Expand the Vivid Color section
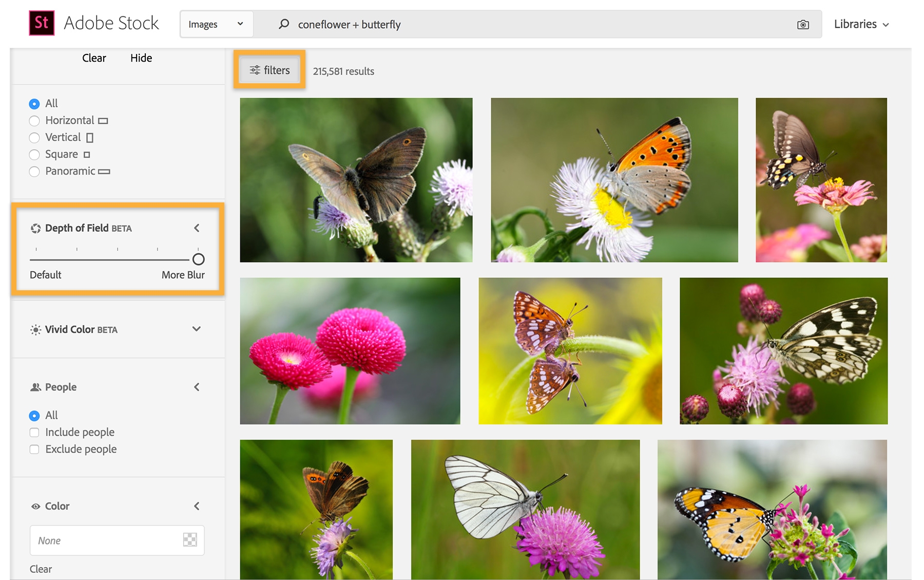This screenshot has width=924, height=580. (x=196, y=329)
